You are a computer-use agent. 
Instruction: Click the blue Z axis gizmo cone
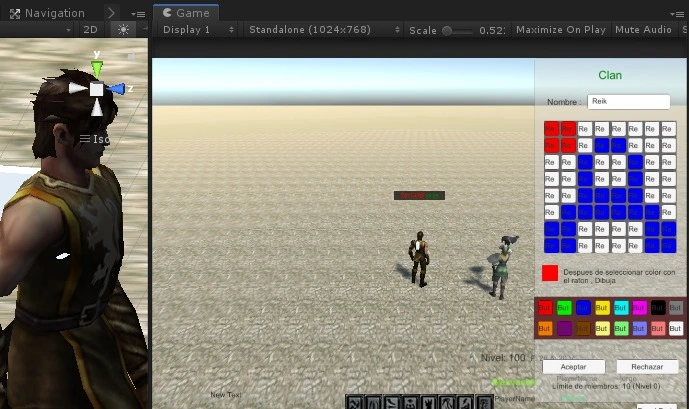click(116, 89)
